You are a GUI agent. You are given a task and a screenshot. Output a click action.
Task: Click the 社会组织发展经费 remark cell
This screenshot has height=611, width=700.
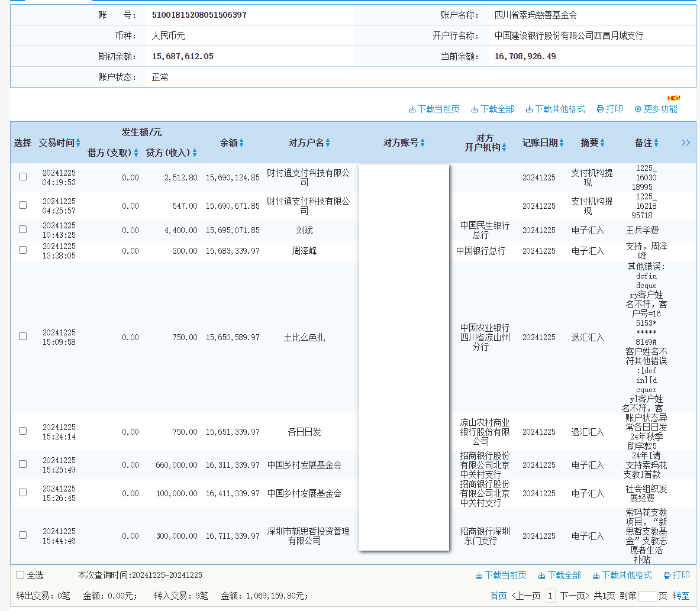[646, 493]
